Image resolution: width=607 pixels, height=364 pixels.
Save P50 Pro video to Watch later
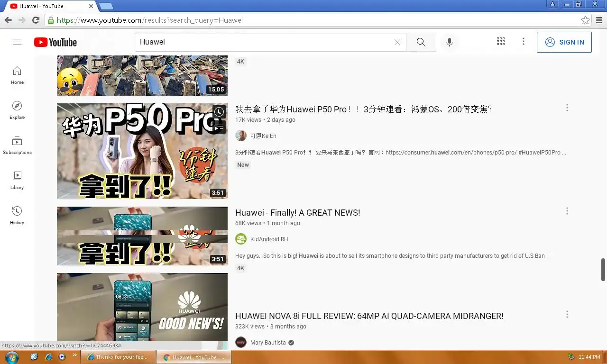(219, 112)
